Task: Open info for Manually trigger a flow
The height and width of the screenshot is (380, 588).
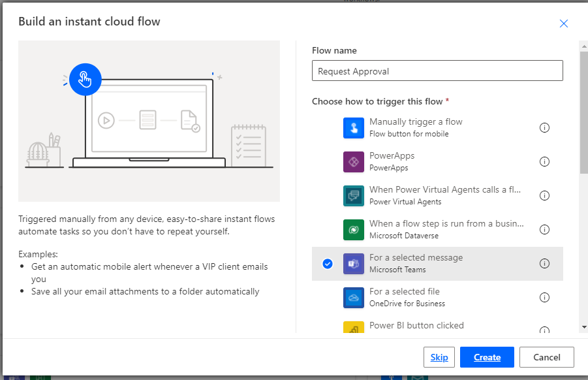Action: pyautogui.click(x=544, y=127)
